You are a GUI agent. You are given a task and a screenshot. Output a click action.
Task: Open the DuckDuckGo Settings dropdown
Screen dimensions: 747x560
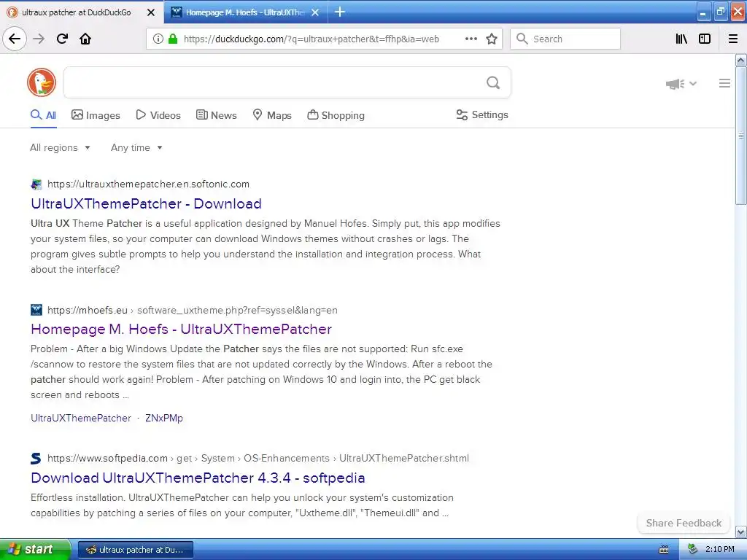tap(482, 114)
